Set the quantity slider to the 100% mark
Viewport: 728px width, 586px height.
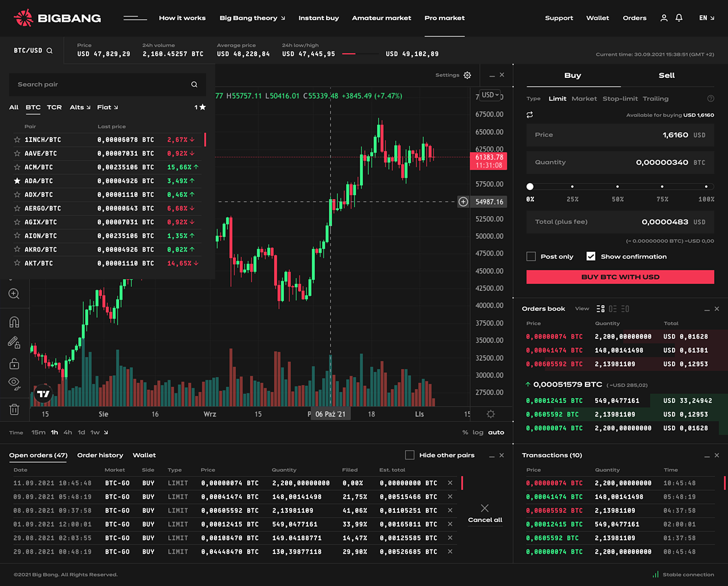tap(706, 187)
